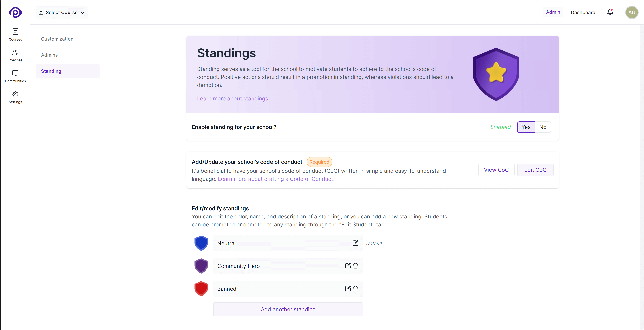Open the notifications bell

point(610,12)
